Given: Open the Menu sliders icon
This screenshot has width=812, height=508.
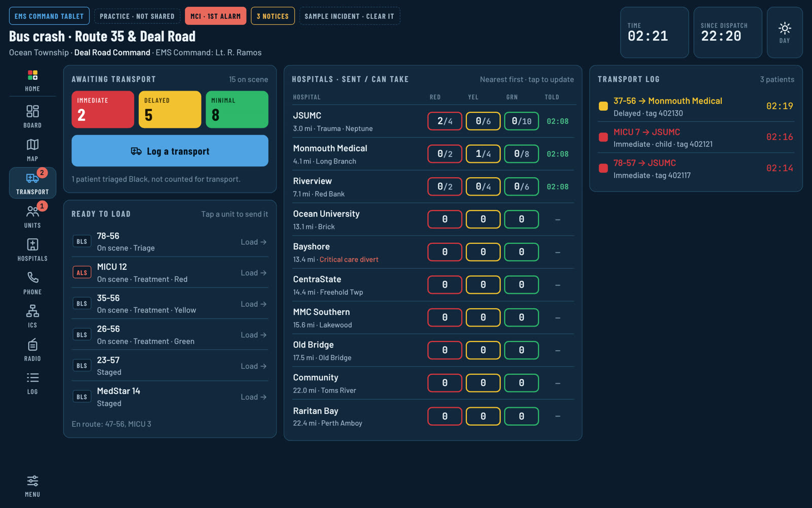Looking at the screenshot, I should [32, 486].
